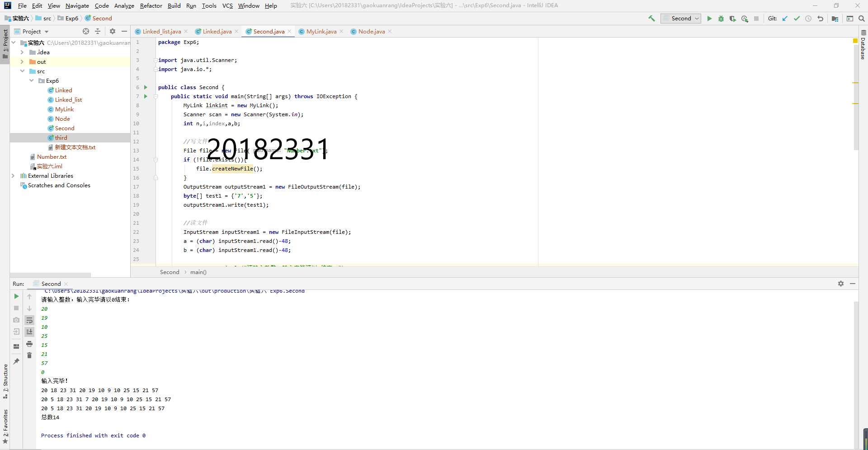Open the Second run configuration dropdown

coord(681,19)
